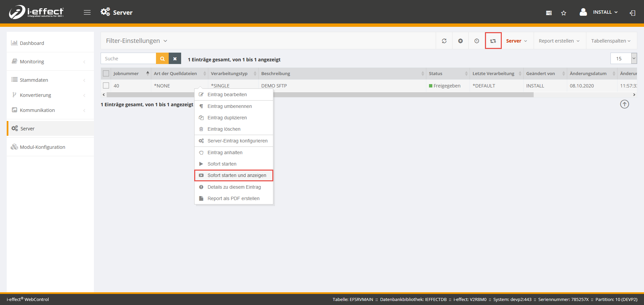Open the favorites star icon
This screenshot has width=644, height=305.
563,13
